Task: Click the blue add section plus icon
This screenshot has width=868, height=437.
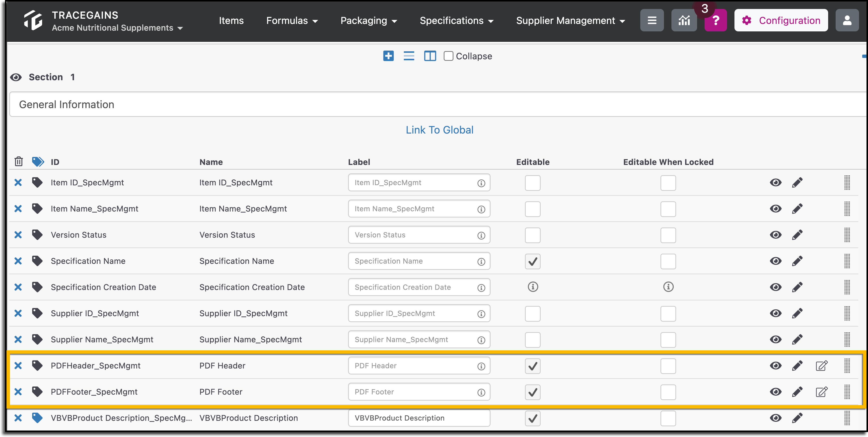Action: 388,56
